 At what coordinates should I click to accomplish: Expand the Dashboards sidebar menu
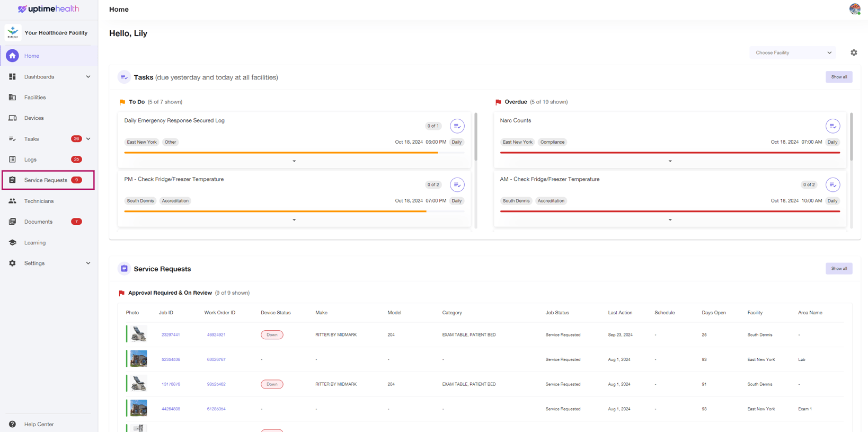(x=88, y=77)
